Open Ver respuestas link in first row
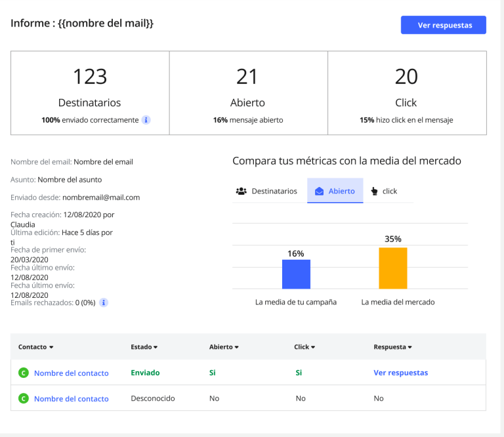 coord(400,373)
